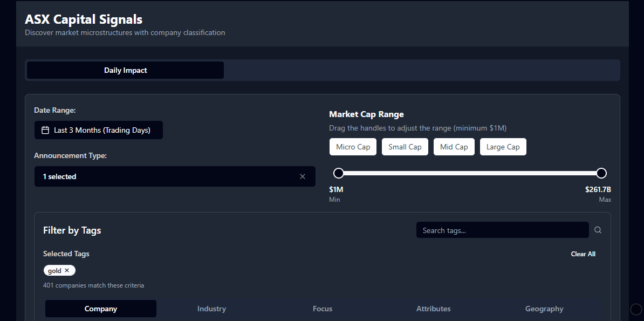Switch to the Company tab
Screen dimensions: 644x321
coord(101,309)
